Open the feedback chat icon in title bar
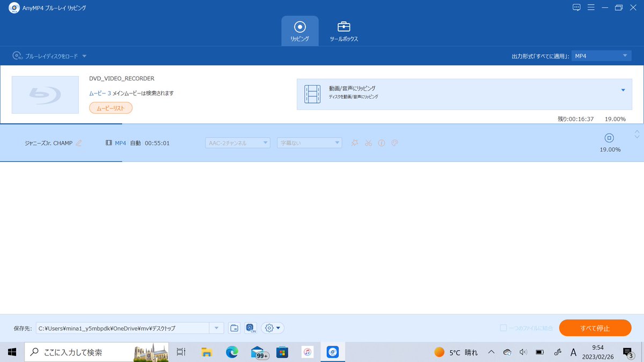644x362 pixels. coord(577,8)
